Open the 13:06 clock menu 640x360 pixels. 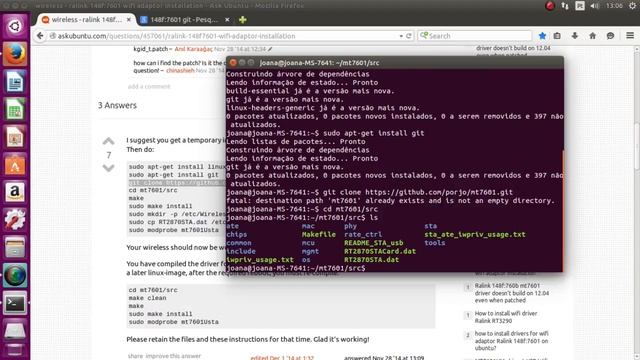click(x=614, y=6)
